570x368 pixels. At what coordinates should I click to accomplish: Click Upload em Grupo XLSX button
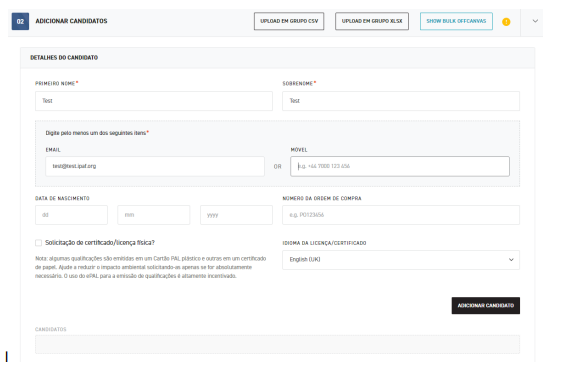click(x=372, y=21)
